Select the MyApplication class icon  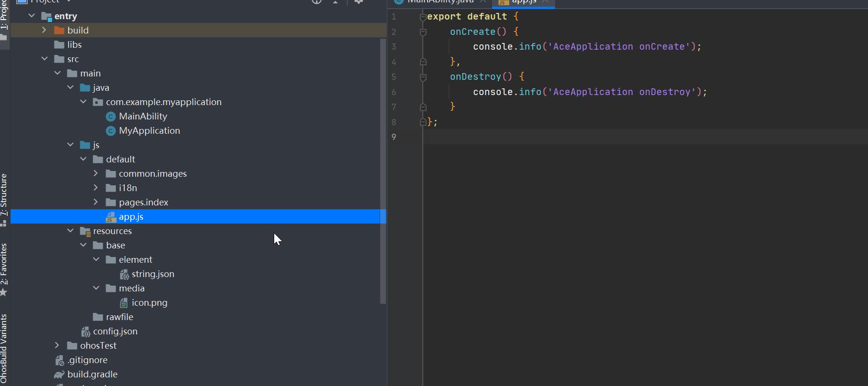pos(111,130)
